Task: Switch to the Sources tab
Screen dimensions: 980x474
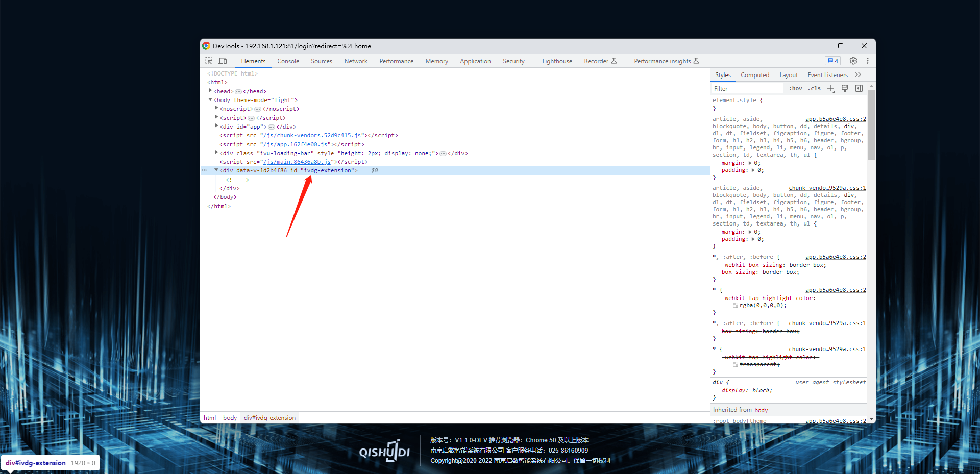Action: pyautogui.click(x=322, y=61)
